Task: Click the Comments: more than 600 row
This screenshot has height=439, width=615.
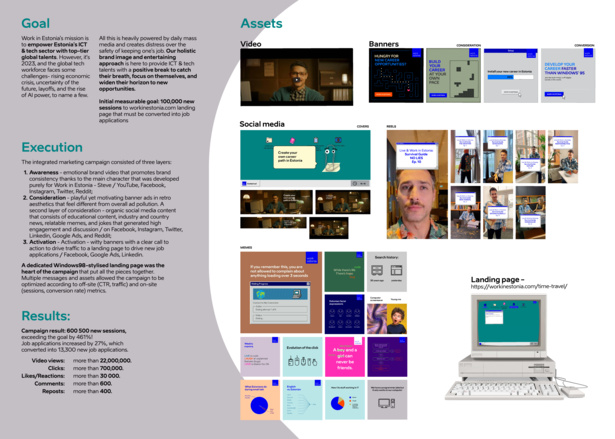Action: [x=73, y=384]
